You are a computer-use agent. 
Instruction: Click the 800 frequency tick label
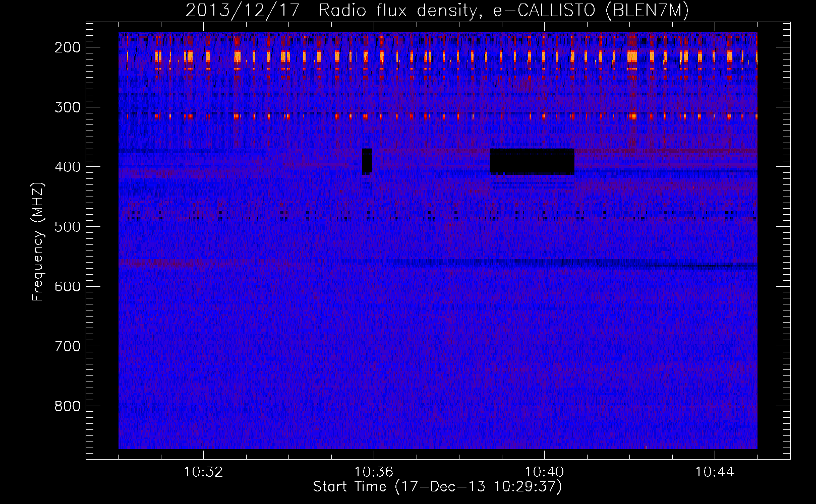click(x=68, y=406)
